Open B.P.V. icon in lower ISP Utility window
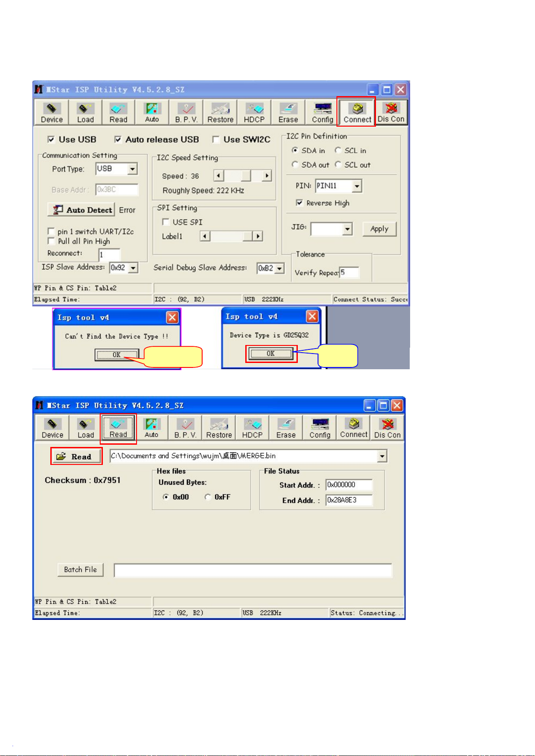535x756 pixels. coord(186,428)
